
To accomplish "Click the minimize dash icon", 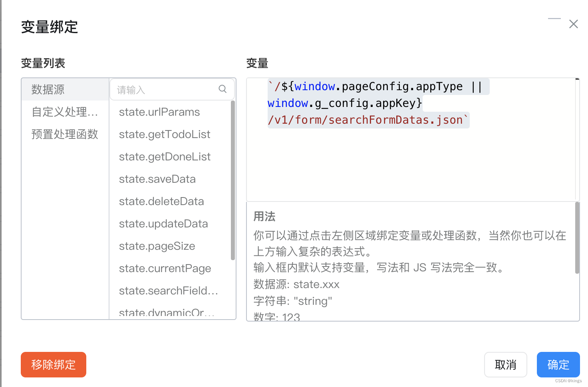I will point(554,19).
